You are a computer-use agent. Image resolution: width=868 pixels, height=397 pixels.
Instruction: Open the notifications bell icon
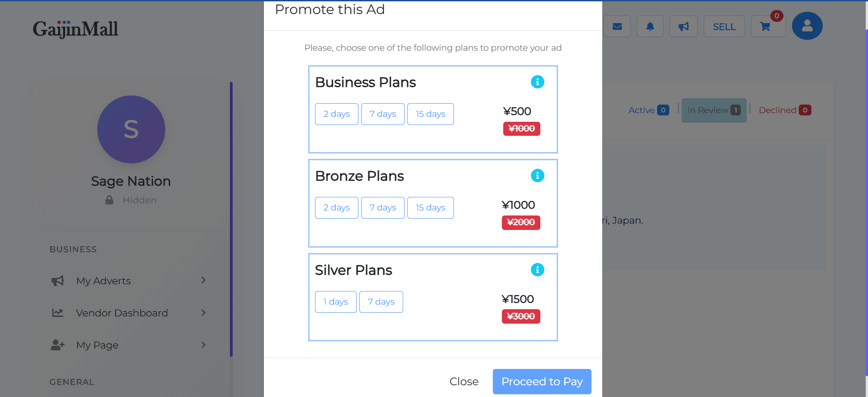click(649, 26)
